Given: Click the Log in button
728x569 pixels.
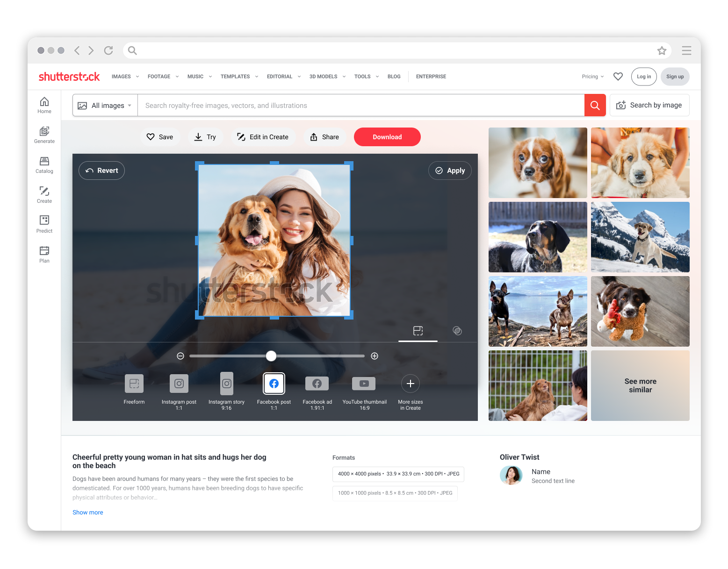Looking at the screenshot, I should tap(644, 77).
